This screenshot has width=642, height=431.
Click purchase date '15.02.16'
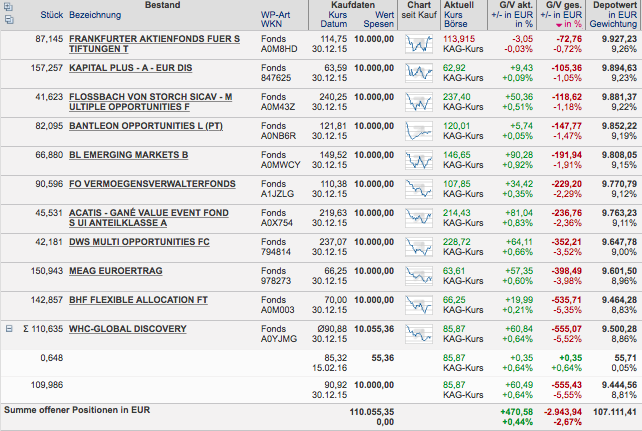[330, 368]
